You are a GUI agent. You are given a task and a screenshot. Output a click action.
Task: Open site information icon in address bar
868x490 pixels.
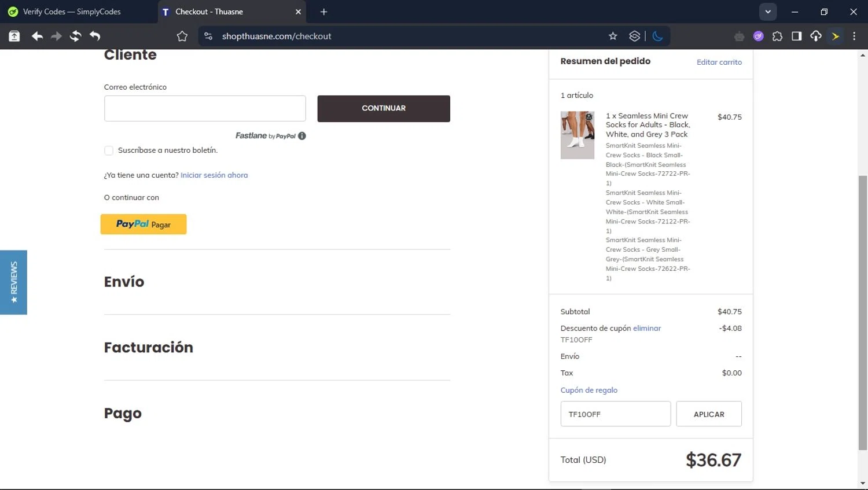point(208,36)
